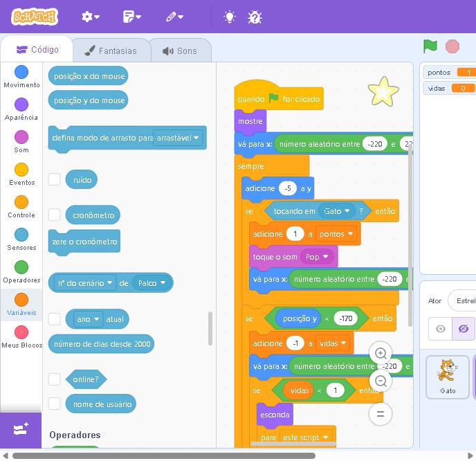Click the posição y do mouse block
This screenshot has width=476, height=461.
click(x=89, y=100)
